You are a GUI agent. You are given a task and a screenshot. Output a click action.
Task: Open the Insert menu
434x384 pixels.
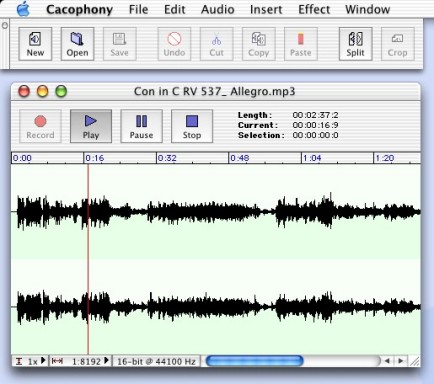(x=266, y=9)
